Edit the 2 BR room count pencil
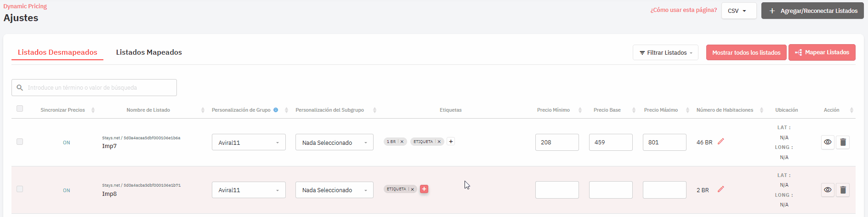The height and width of the screenshot is (217, 868). click(x=721, y=189)
